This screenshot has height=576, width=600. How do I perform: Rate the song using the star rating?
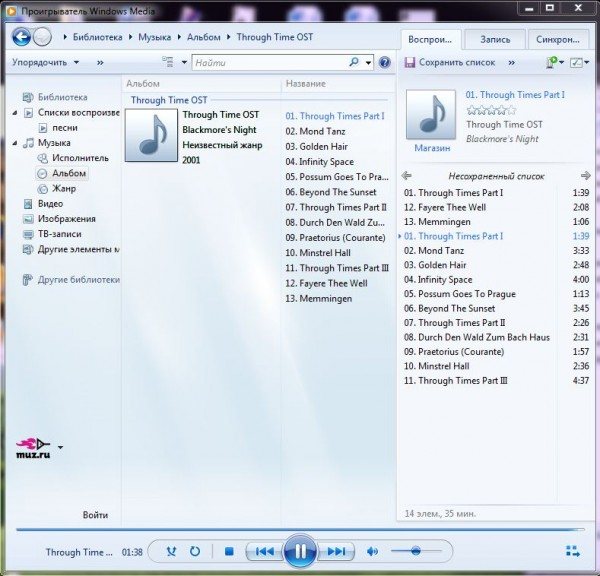(491, 111)
